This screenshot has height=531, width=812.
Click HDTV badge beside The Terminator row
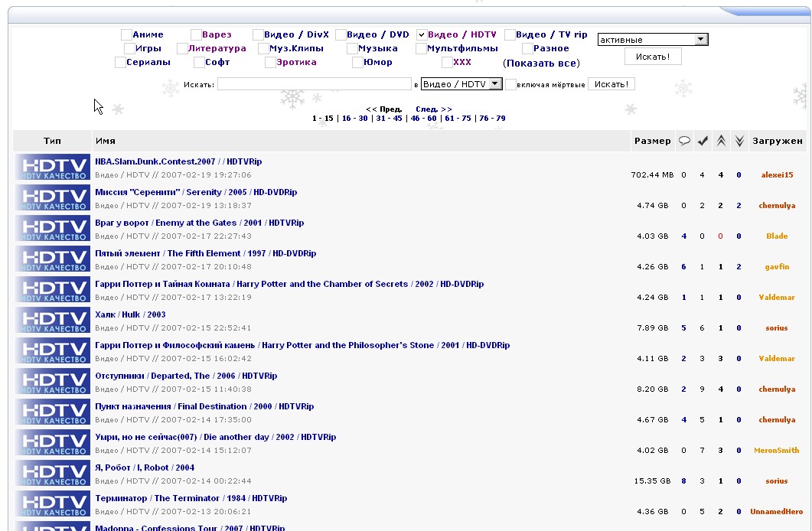click(x=52, y=503)
